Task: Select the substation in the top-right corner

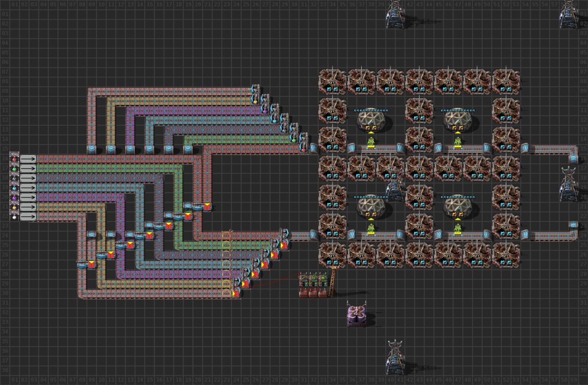Action: click(568, 15)
